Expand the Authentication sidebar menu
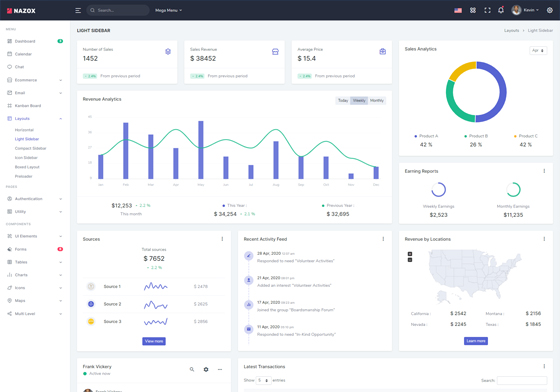Viewport: 560px width, 392px height. point(35,199)
